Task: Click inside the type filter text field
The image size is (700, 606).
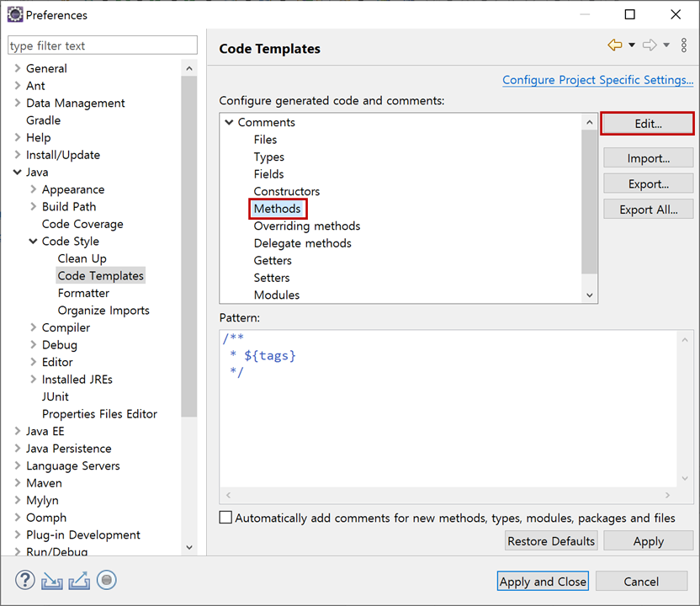Action: [102, 45]
